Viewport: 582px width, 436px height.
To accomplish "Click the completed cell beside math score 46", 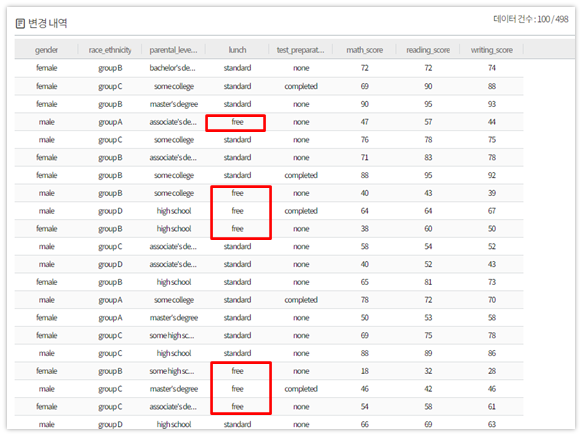I will tap(301, 389).
